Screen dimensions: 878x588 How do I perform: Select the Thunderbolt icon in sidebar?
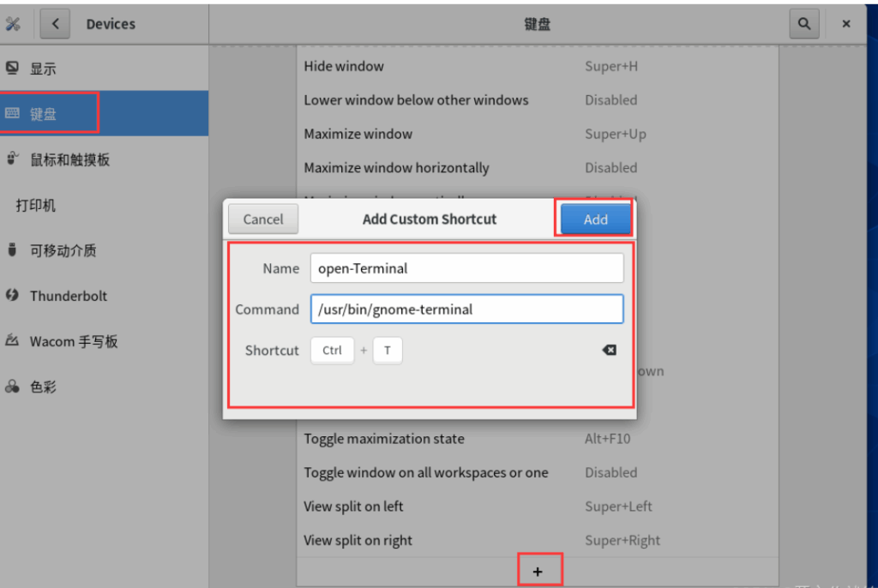pyautogui.click(x=13, y=296)
